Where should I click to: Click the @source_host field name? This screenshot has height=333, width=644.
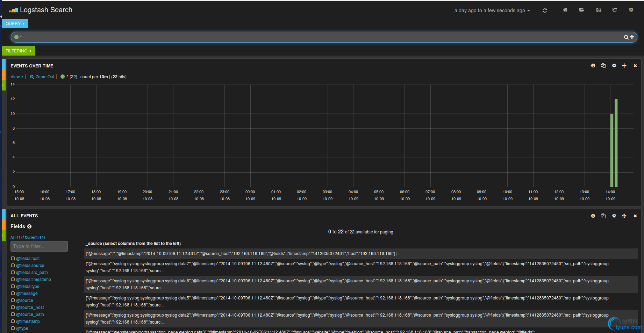coord(30,307)
